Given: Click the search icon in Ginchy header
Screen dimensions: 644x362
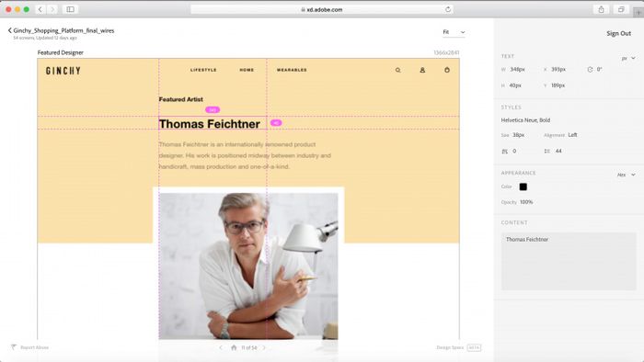Looking at the screenshot, I should tap(397, 70).
